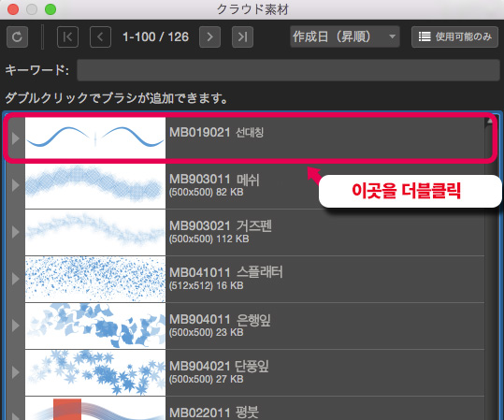Jump to first page of materials

tap(67, 37)
